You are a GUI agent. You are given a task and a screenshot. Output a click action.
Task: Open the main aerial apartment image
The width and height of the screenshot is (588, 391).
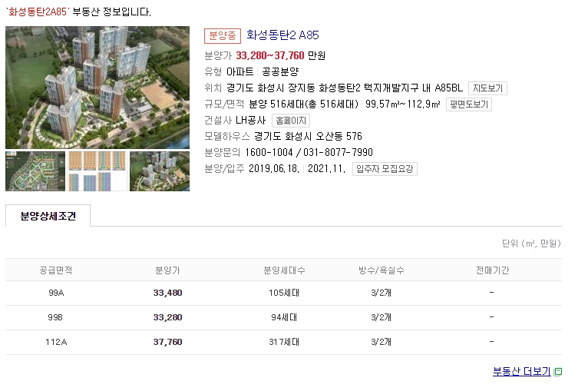(97, 88)
